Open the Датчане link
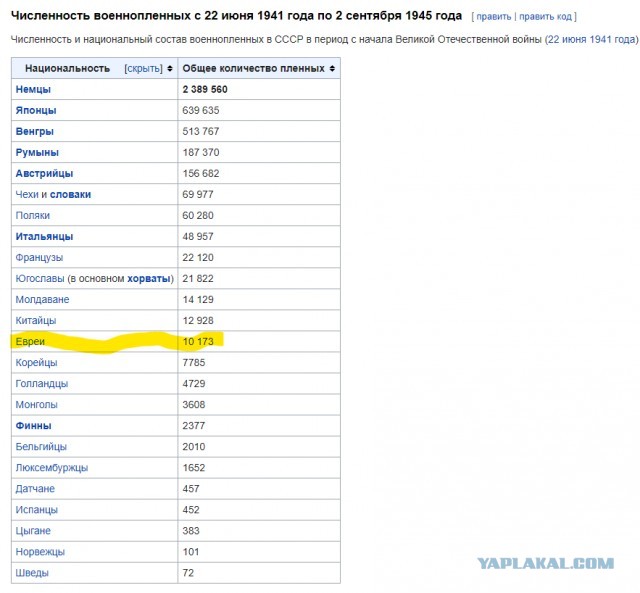This screenshot has width=640, height=593. (x=35, y=489)
